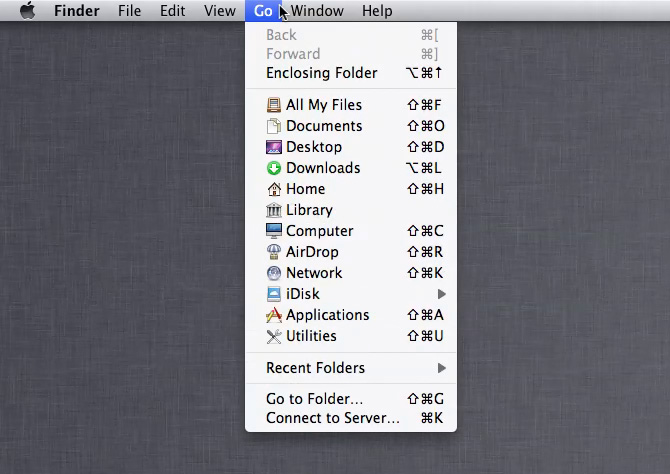Click the Library building icon
This screenshot has width=670, height=474.
(273, 210)
